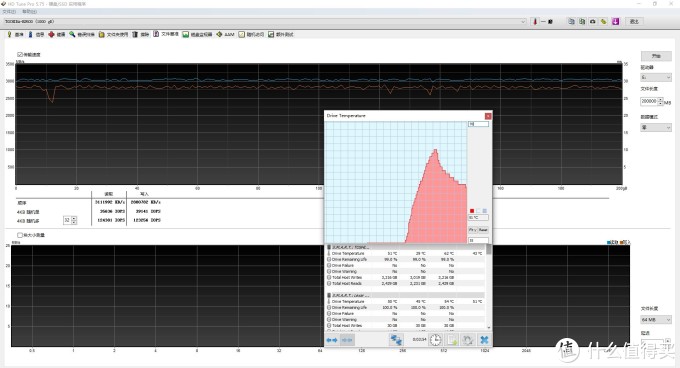The width and height of the screenshot is (680, 368).
Task: Switch to the Health tab with red cross
Action: (x=57, y=34)
